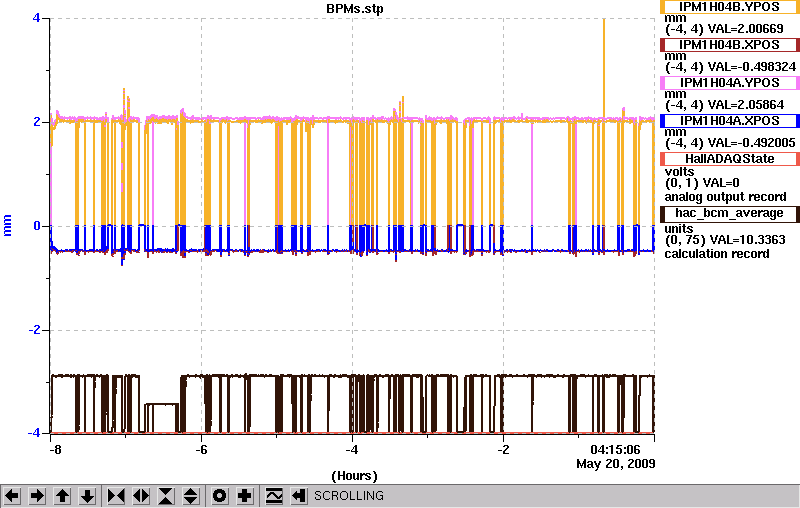Click the SCROLLING status text
This screenshot has height=508, width=800.
tap(349, 496)
